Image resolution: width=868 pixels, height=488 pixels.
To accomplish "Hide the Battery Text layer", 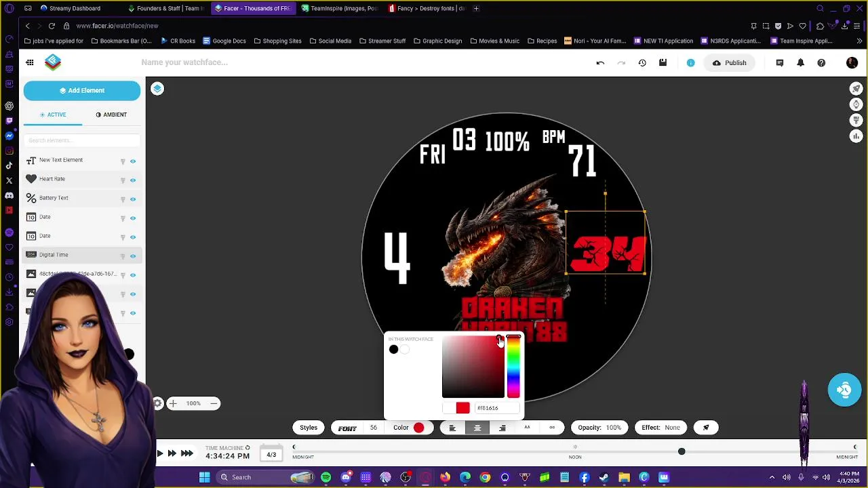I will tap(133, 199).
